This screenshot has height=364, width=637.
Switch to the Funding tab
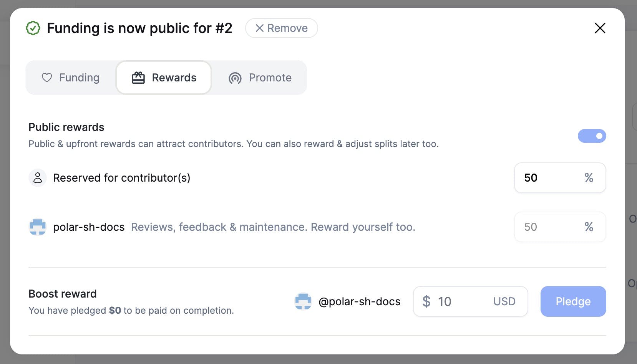(x=71, y=78)
